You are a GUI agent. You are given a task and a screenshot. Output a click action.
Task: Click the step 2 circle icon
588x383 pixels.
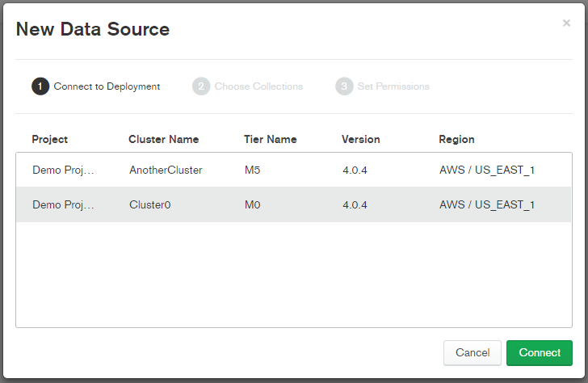pyautogui.click(x=201, y=86)
